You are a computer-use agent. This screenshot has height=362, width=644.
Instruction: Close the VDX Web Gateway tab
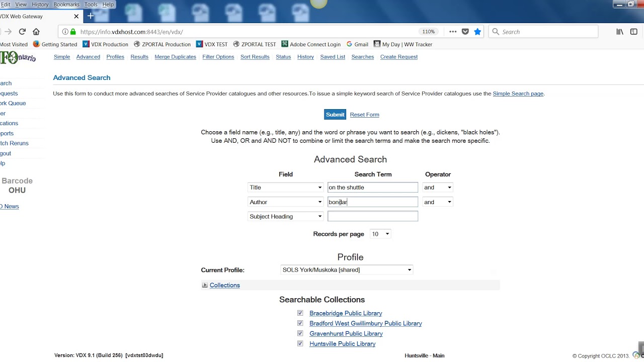coord(76,16)
